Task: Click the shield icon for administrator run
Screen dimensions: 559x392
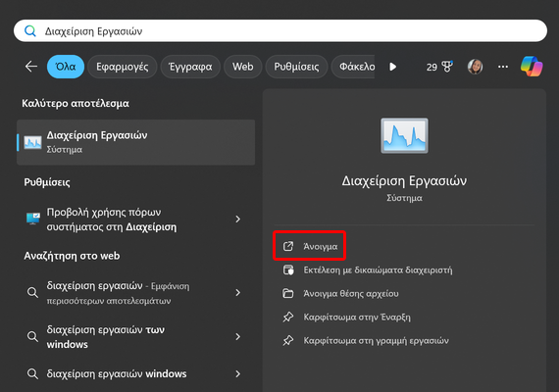Action: [x=288, y=270]
